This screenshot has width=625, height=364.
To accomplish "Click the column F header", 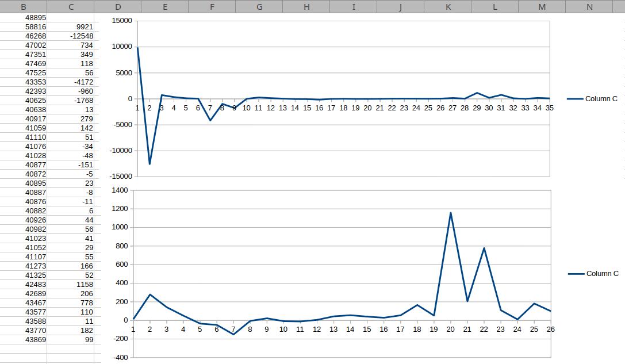I will pyautogui.click(x=212, y=7).
